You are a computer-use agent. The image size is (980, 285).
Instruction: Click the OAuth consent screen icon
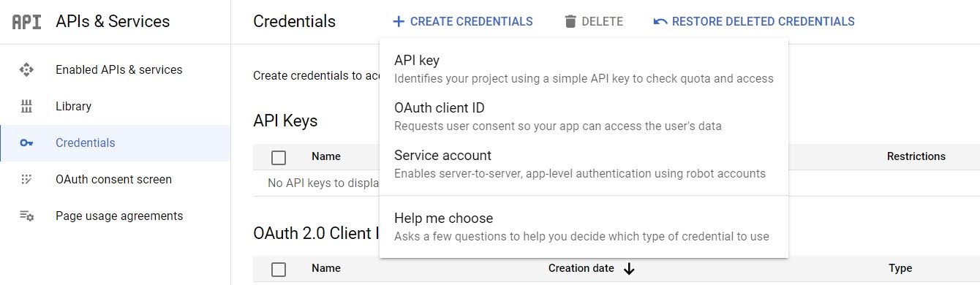pyautogui.click(x=27, y=180)
